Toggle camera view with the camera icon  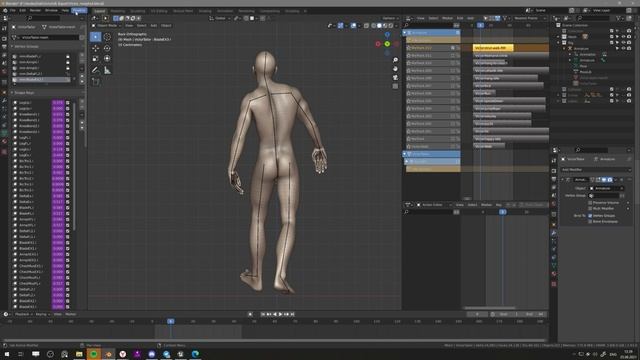pyautogui.click(x=395, y=78)
